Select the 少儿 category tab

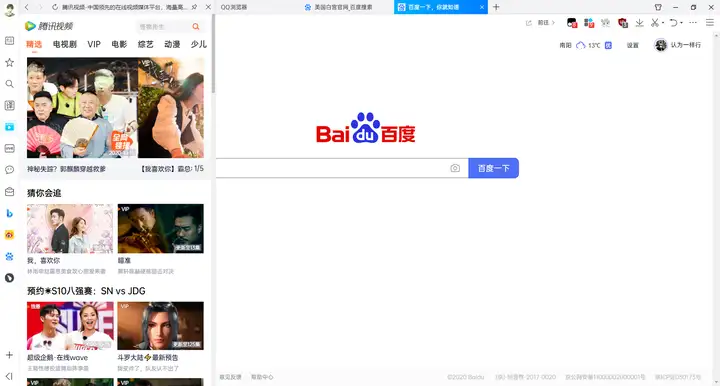click(x=199, y=45)
